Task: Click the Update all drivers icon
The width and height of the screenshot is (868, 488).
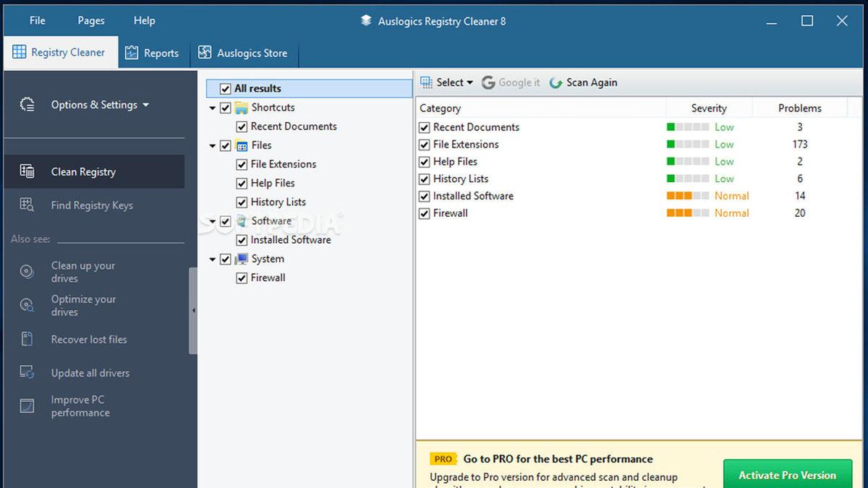Action: pos(27,373)
